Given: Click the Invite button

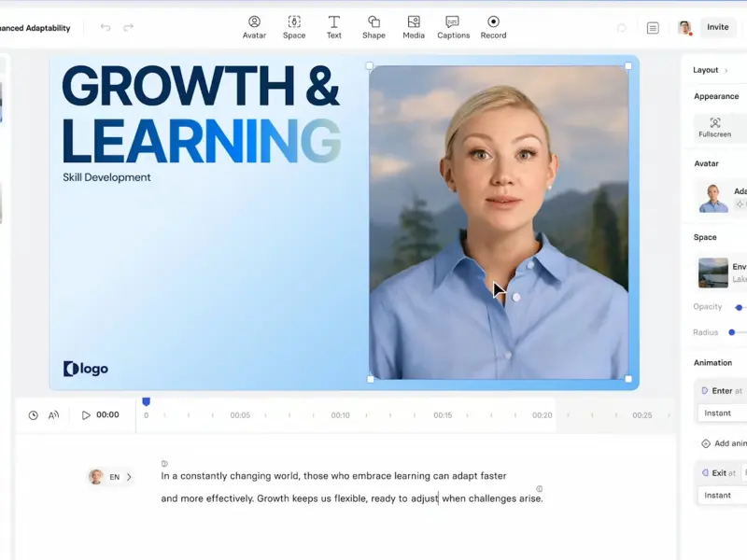Looking at the screenshot, I should tap(717, 27).
